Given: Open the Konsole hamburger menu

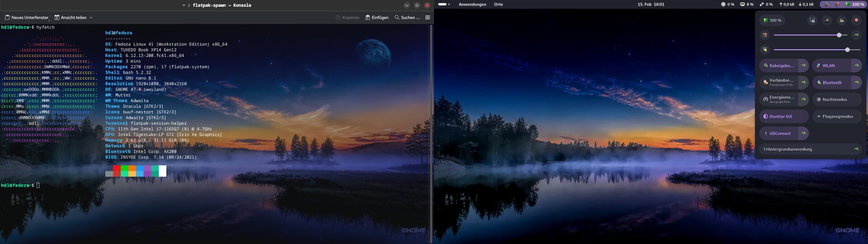Looking at the screenshot, I should coord(428,18).
